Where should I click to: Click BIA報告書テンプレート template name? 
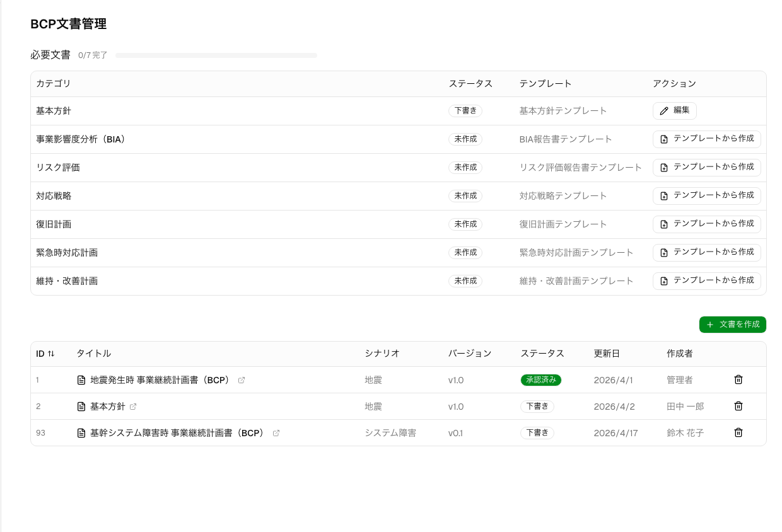point(566,139)
